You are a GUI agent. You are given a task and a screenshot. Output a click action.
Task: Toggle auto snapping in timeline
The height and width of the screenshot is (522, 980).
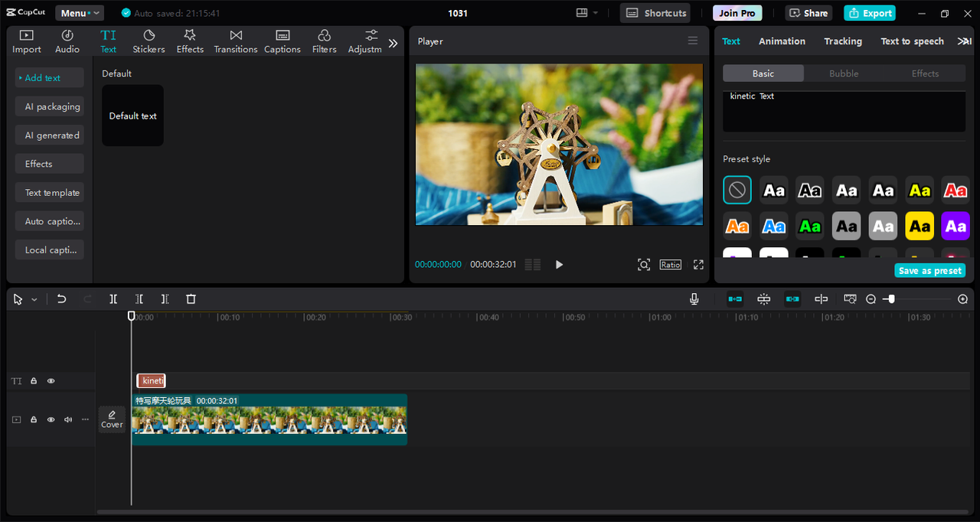(763, 299)
